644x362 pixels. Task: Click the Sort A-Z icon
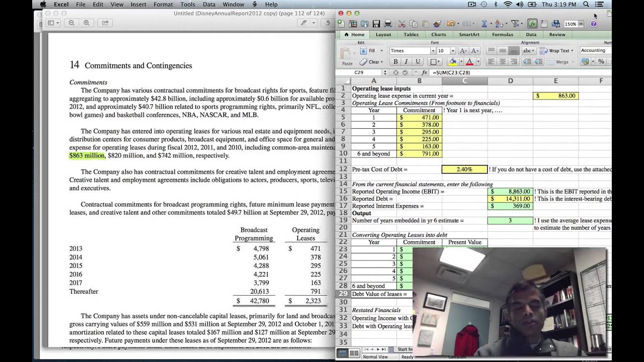498,24
